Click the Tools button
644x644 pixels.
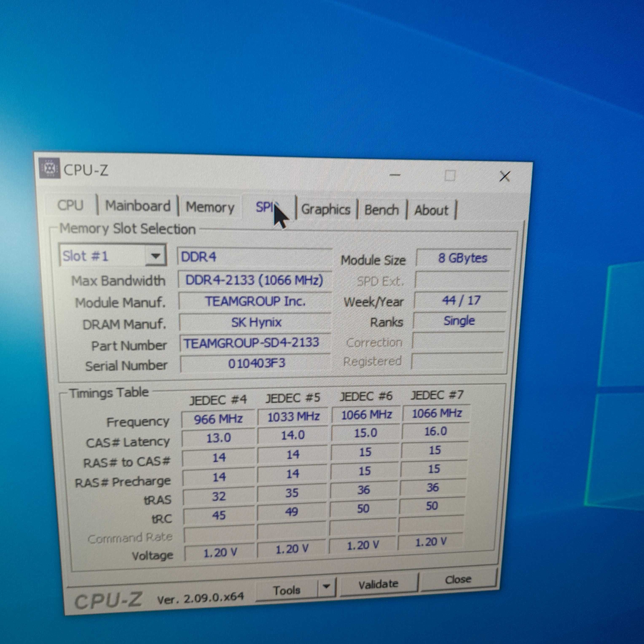(x=287, y=590)
